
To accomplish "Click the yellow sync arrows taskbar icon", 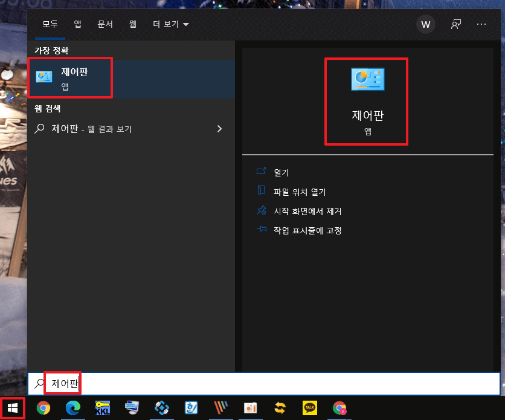I will (x=280, y=409).
